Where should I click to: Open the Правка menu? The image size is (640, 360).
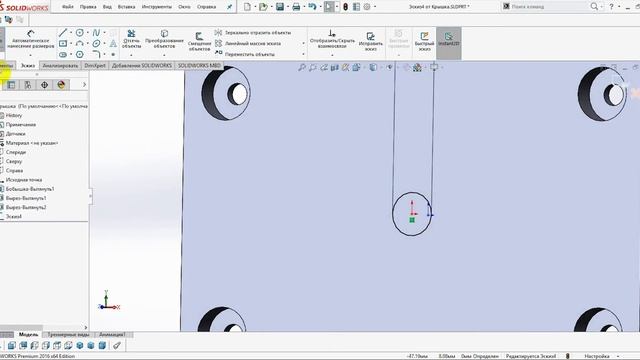pyautogui.click(x=88, y=7)
